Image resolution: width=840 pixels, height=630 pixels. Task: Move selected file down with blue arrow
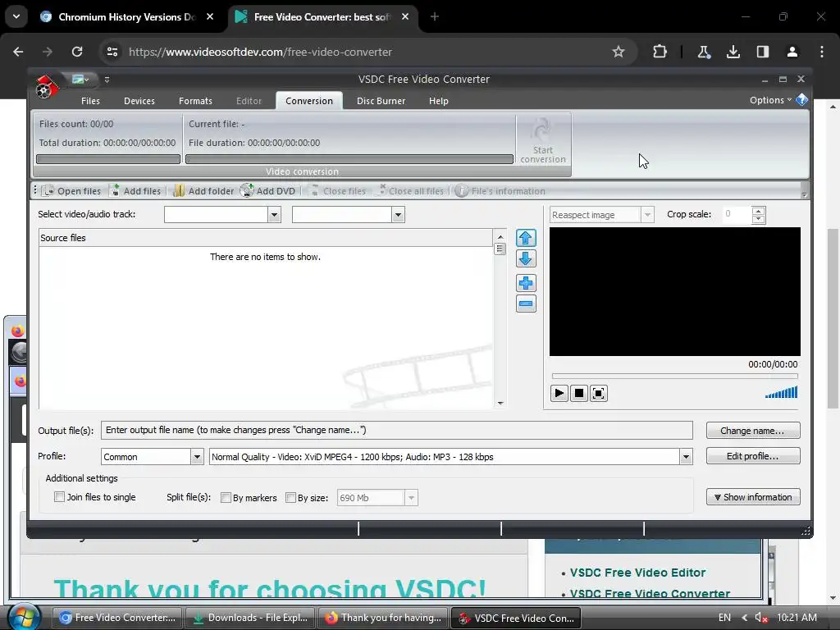(526, 258)
